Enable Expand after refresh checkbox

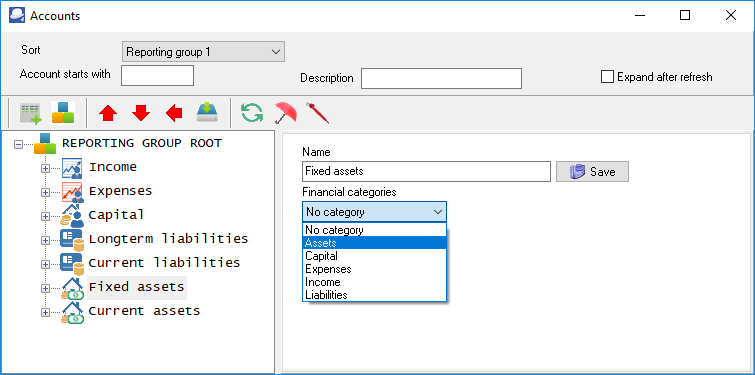607,77
